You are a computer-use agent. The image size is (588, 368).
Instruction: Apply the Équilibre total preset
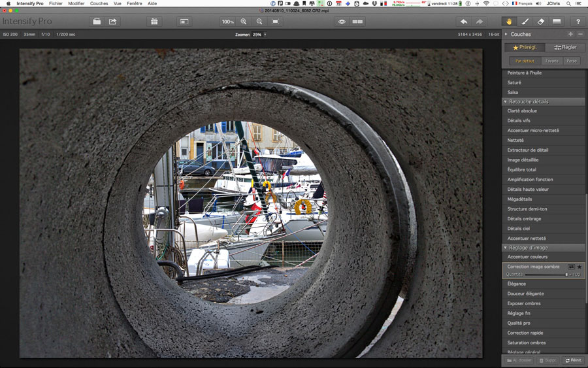[x=544, y=169]
